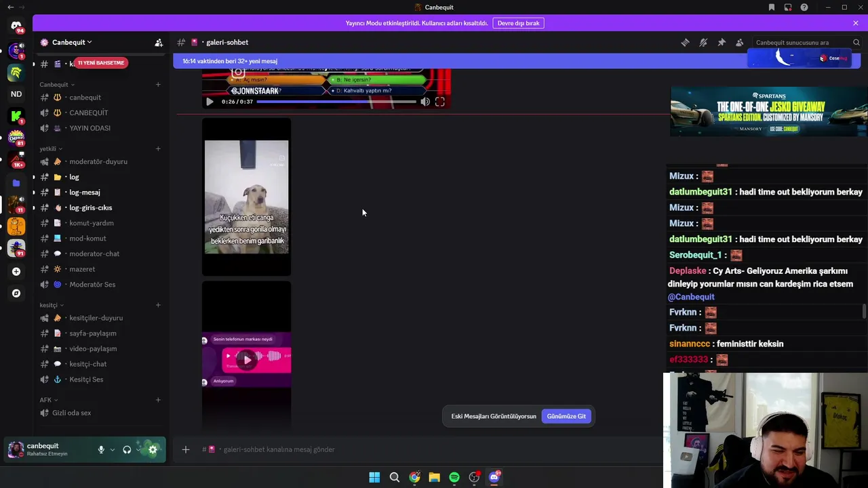This screenshot has width=868, height=488.
Task: Open Windows Start menu
Action: coord(374,477)
